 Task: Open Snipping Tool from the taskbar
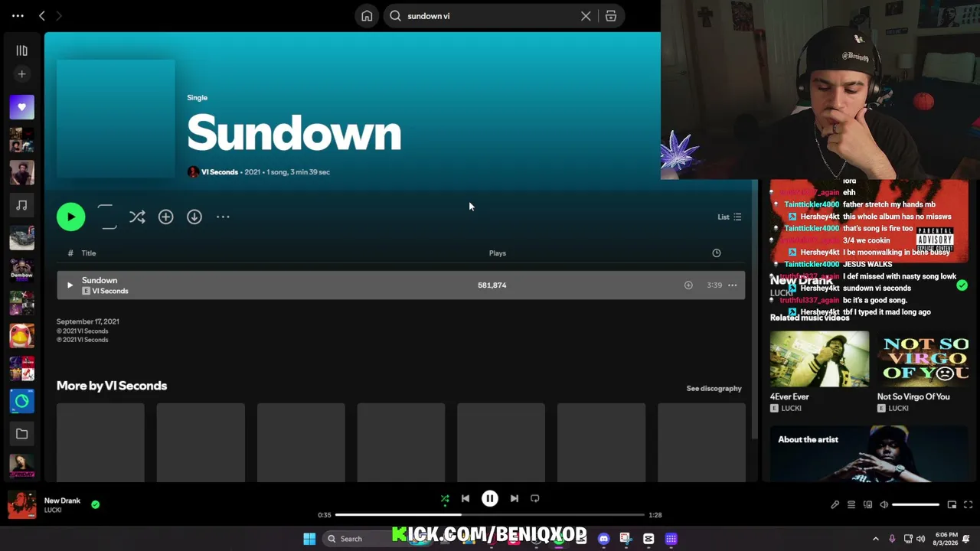(626, 539)
